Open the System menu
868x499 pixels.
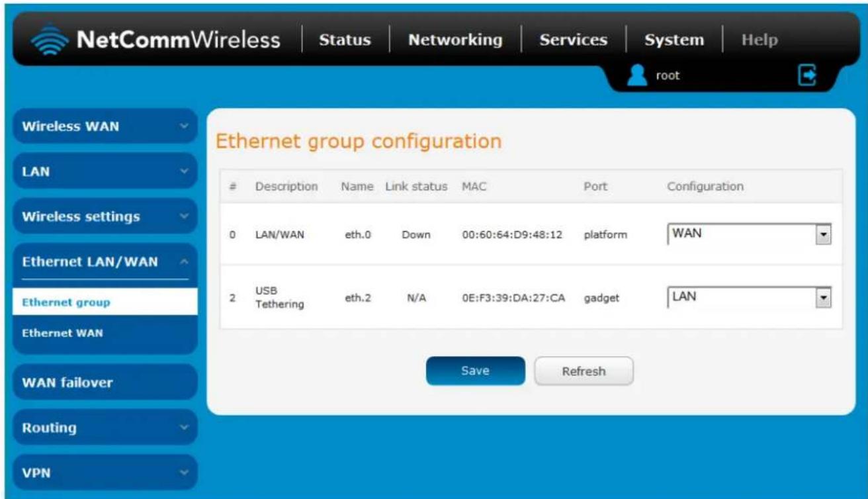pyautogui.click(x=674, y=40)
